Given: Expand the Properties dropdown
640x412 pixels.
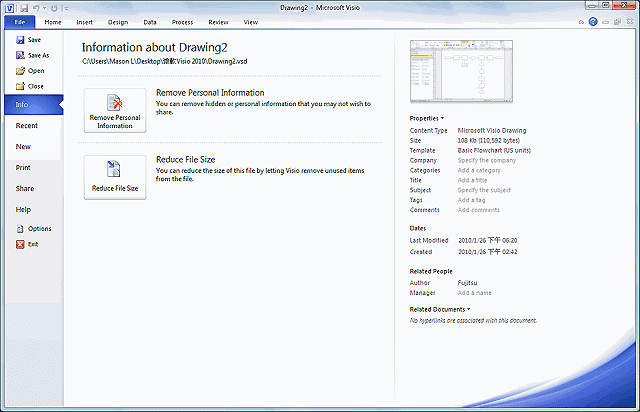Looking at the screenshot, I should (427, 118).
